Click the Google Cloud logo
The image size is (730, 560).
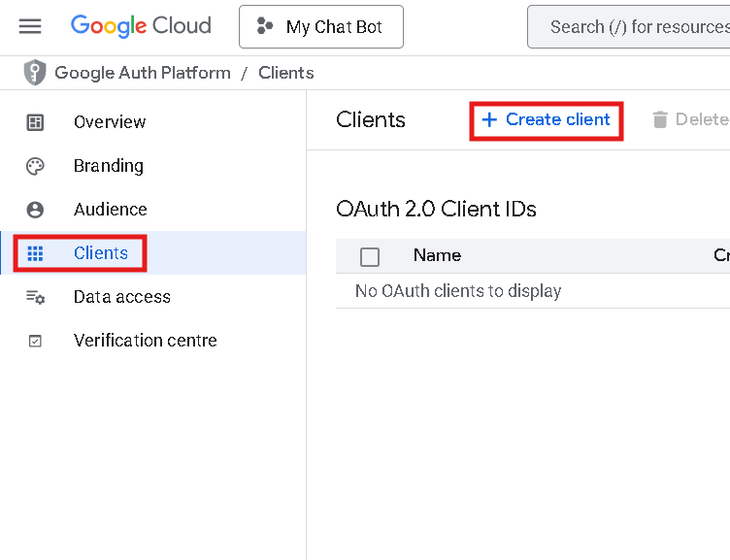[141, 26]
